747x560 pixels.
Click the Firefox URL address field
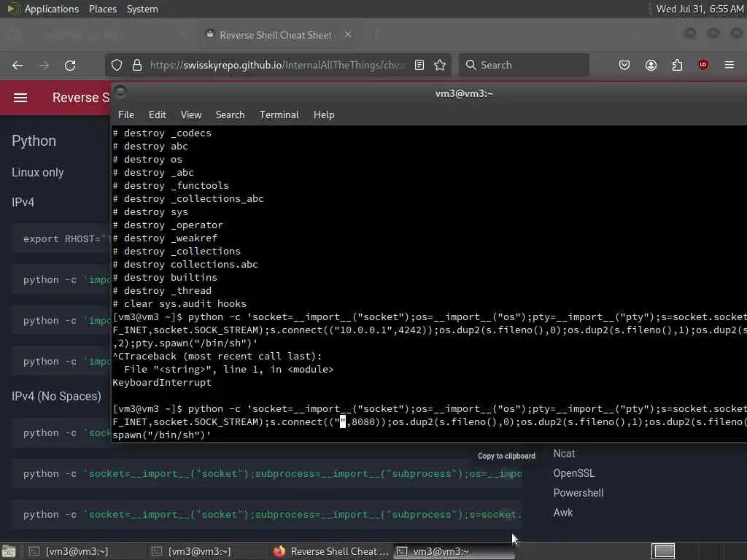pos(276,65)
